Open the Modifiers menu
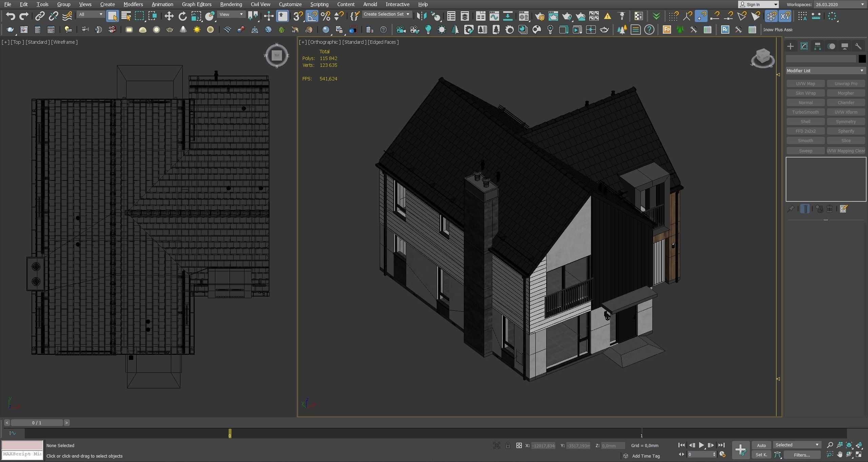868x462 pixels. click(133, 4)
